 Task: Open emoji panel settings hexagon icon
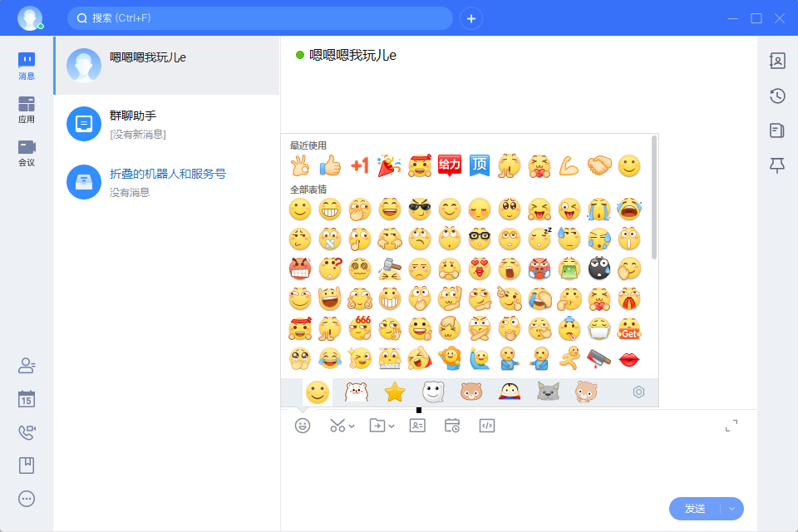638,392
